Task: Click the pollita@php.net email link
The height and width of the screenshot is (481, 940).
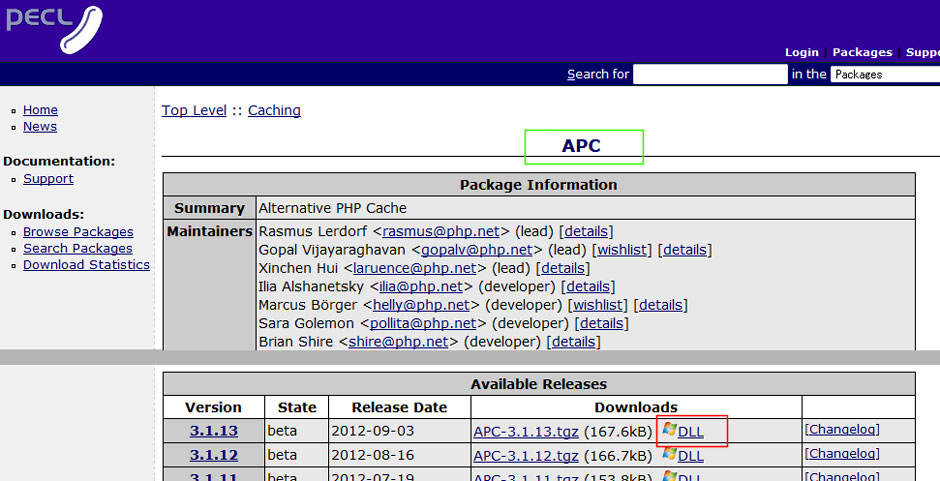Action: tap(423, 323)
